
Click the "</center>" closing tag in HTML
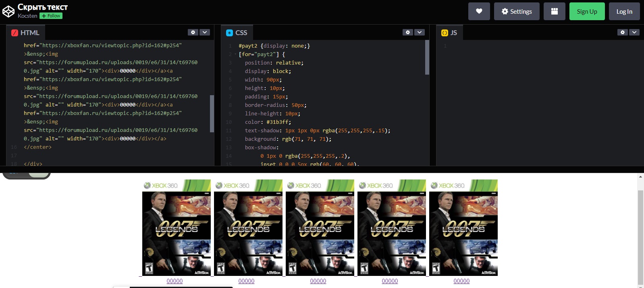37,147
